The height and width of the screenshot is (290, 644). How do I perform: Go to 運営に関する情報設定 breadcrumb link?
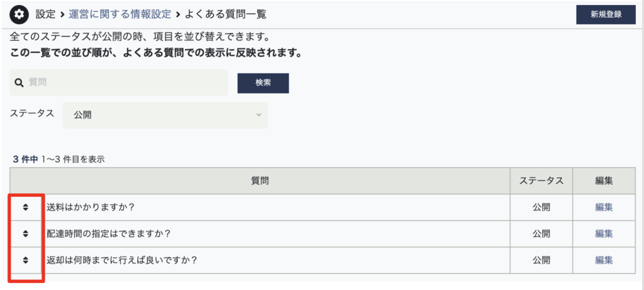(119, 14)
